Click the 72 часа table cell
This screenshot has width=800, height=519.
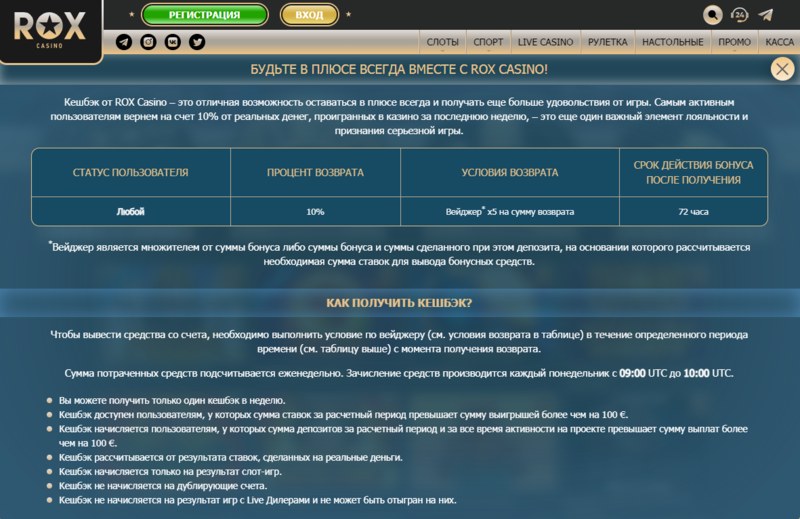[693, 211]
